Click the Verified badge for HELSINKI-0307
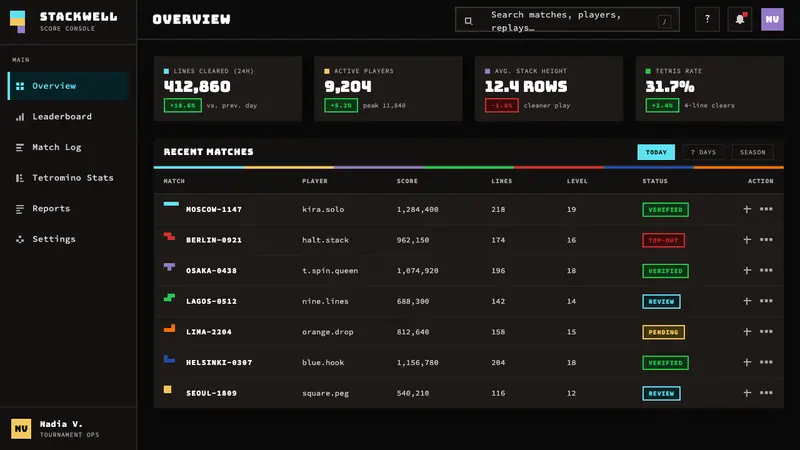The width and height of the screenshot is (800, 450). click(x=665, y=363)
